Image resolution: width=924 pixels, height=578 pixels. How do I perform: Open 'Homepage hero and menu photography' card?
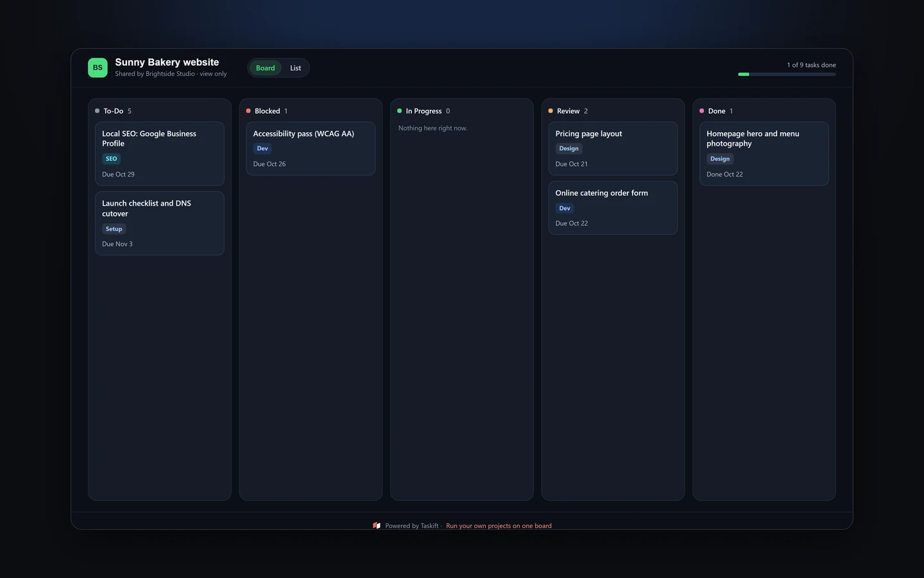764,153
